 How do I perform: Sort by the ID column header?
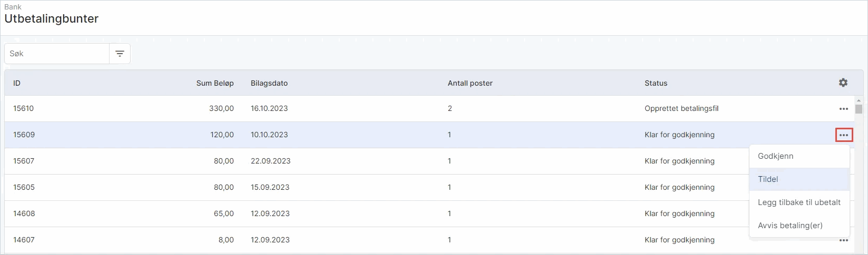pos(17,83)
